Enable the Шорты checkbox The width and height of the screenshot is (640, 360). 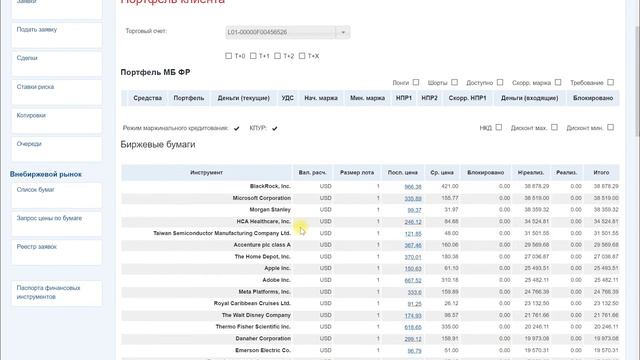coord(455,82)
